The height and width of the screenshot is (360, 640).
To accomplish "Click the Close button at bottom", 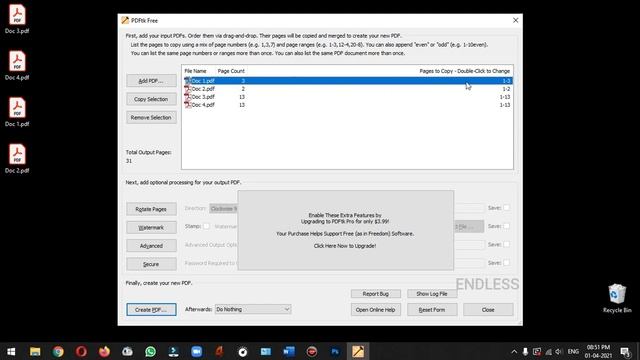I will (x=488, y=310).
